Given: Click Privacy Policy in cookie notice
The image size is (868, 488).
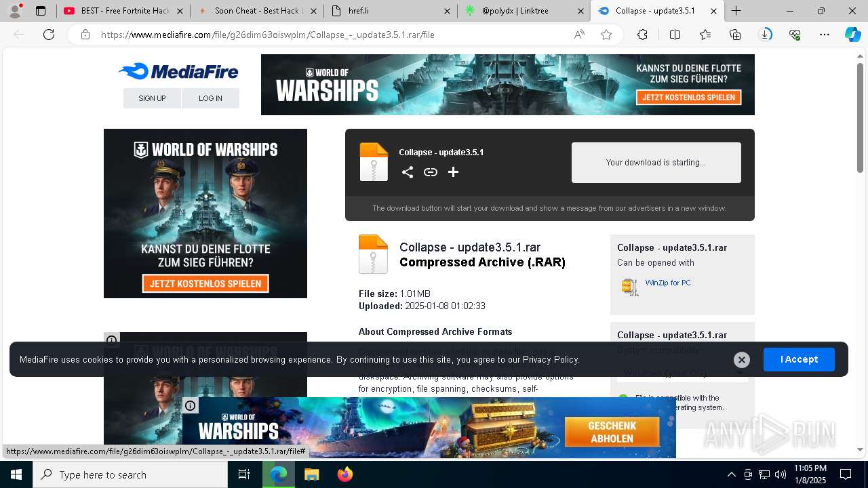Looking at the screenshot, I should (550, 359).
